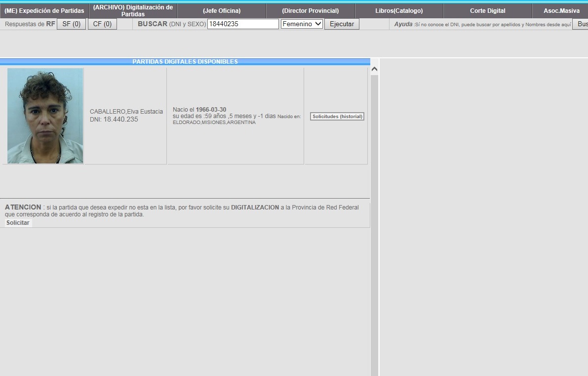588x376 pixels.
Task: Select the (Jefe Oficina) menu item
Action: tap(222, 11)
